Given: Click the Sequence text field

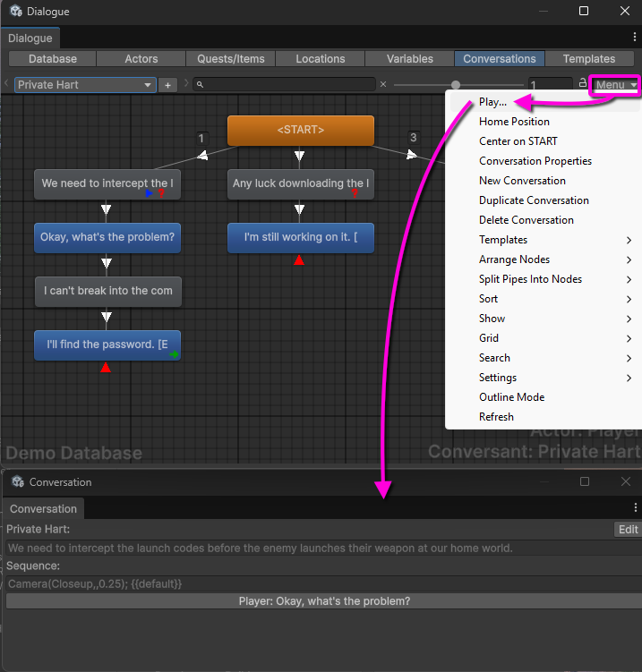Looking at the screenshot, I should click(x=324, y=583).
